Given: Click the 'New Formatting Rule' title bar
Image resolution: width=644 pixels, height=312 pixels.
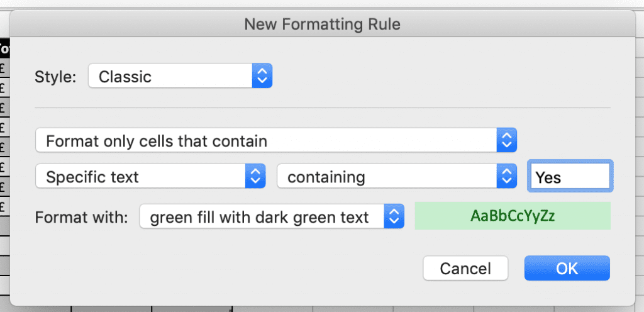Looking at the screenshot, I should pyautogui.click(x=322, y=25).
